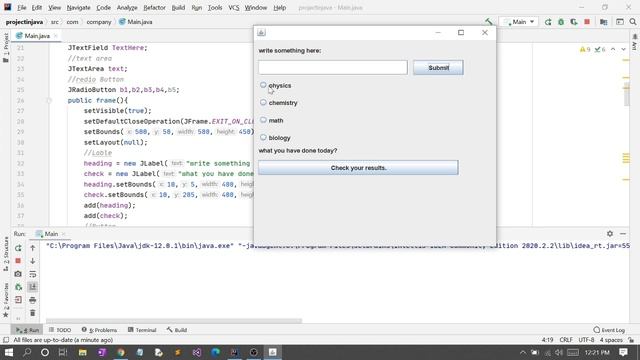640x360 pixels.
Task: Open Search Everywhere magnifier icon
Action: [633, 22]
